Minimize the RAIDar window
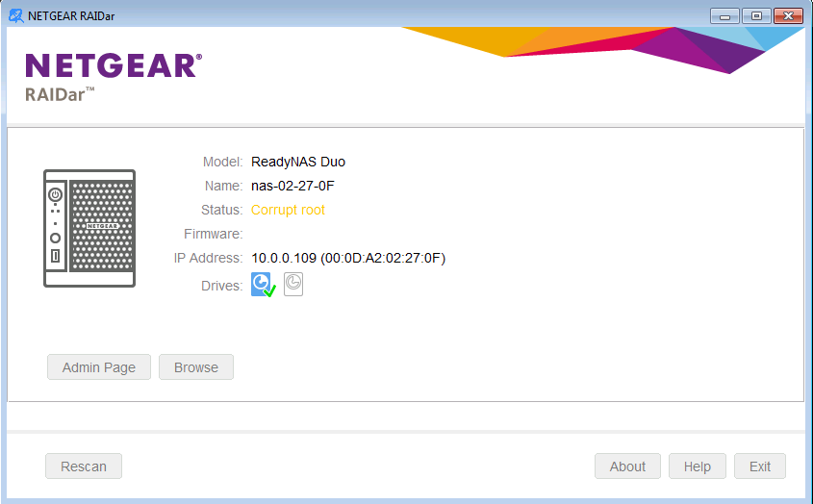Image resolution: width=813 pixels, height=504 pixels. click(x=724, y=16)
